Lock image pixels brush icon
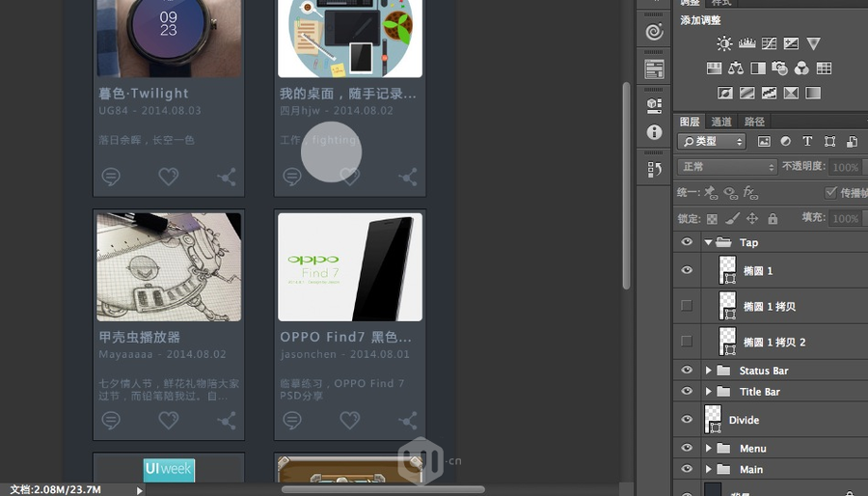 (x=732, y=219)
